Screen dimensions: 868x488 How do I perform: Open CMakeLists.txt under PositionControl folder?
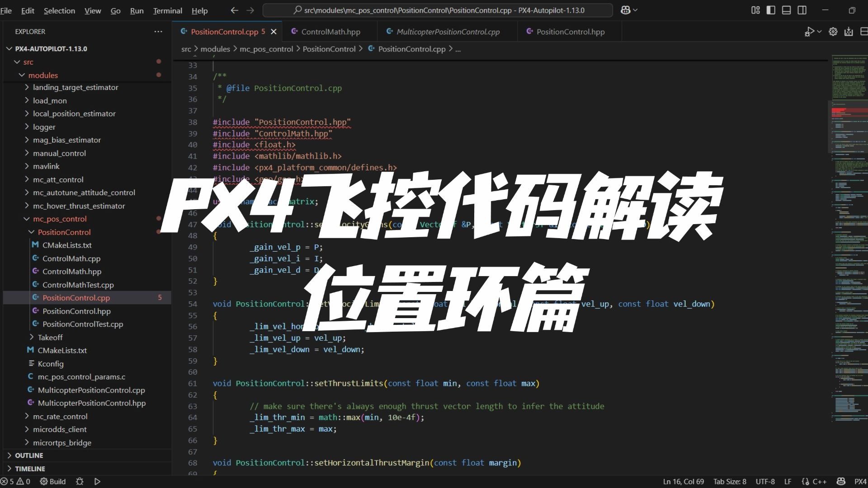87,245
